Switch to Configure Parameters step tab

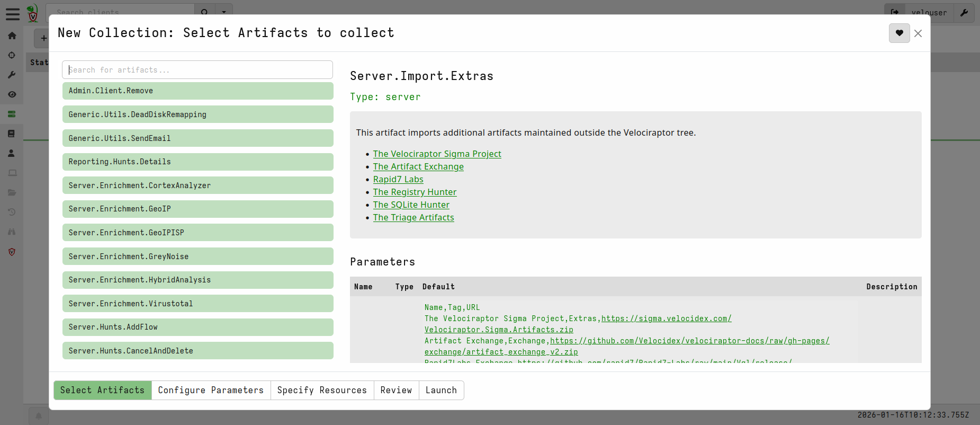[x=211, y=390]
